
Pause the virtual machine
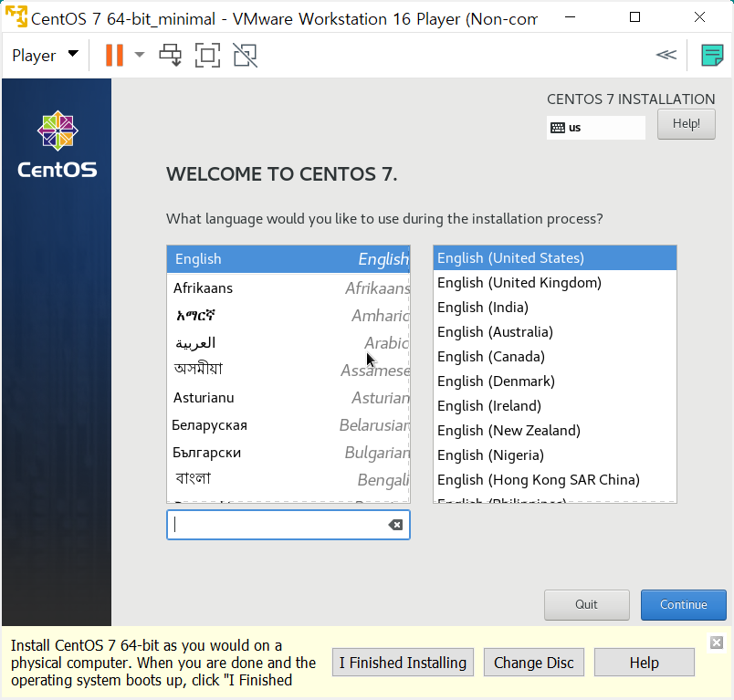click(114, 55)
